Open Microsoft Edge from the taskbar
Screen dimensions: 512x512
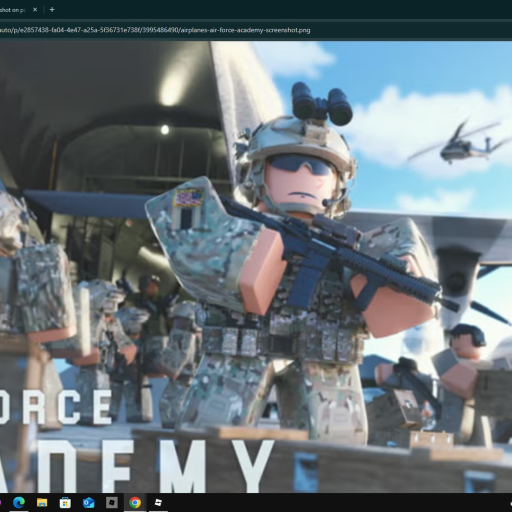click(19, 502)
